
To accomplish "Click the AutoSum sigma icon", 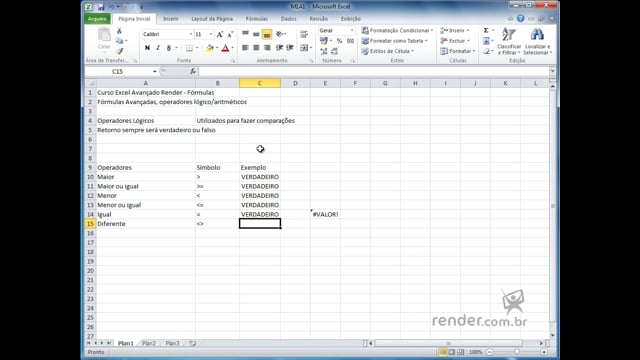I will [486, 31].
